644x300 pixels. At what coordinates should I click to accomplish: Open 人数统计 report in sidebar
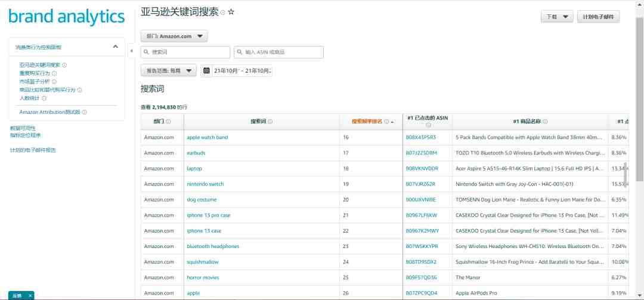(x=30, y=98)
